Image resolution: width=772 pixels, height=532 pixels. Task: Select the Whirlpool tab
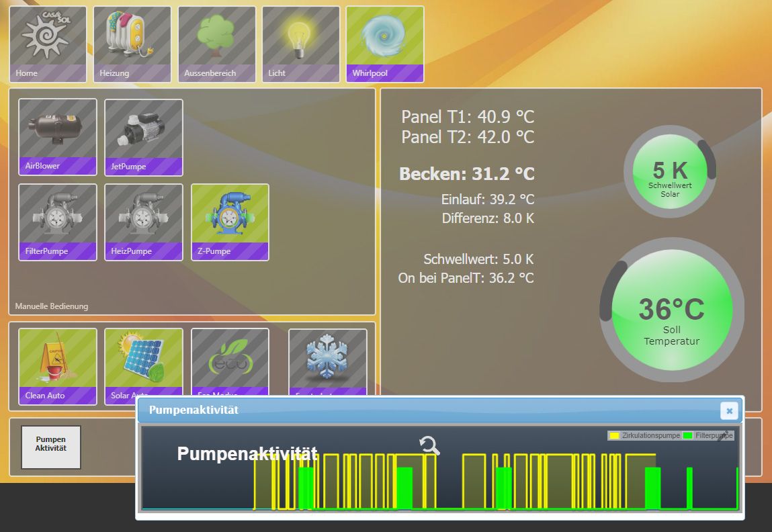pos(385,44)
